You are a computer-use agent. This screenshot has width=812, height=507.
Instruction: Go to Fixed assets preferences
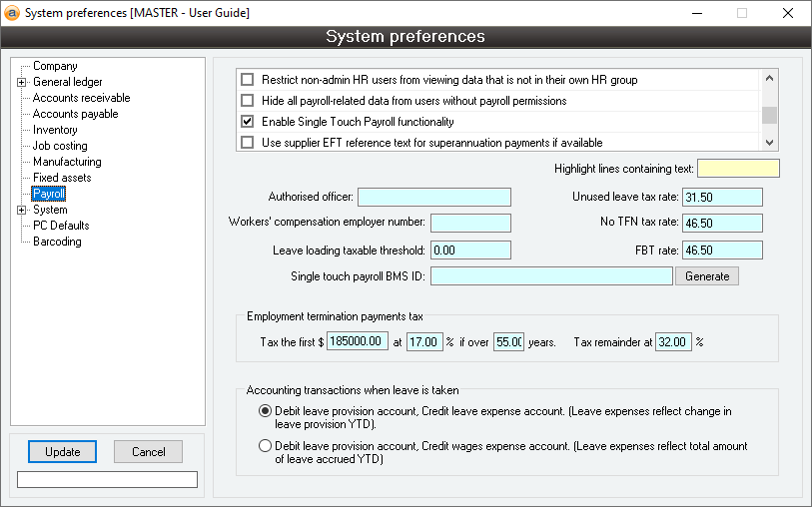[x=62, y=178]
